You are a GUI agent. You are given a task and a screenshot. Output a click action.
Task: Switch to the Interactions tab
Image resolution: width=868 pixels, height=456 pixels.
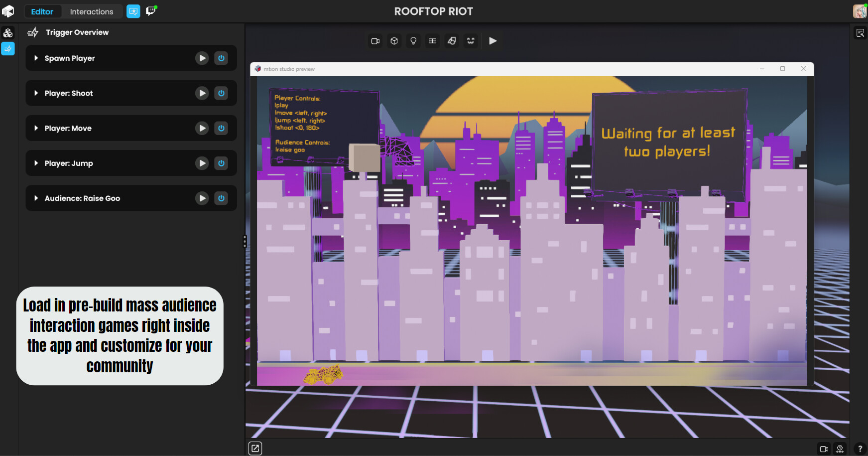pos(92,11)
